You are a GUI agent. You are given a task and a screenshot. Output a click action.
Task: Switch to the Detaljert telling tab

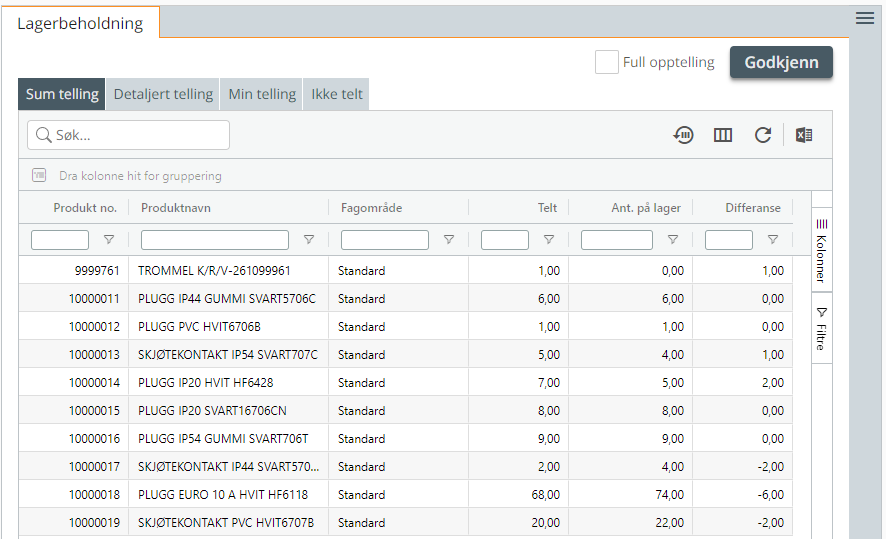[x=163, y=94]
